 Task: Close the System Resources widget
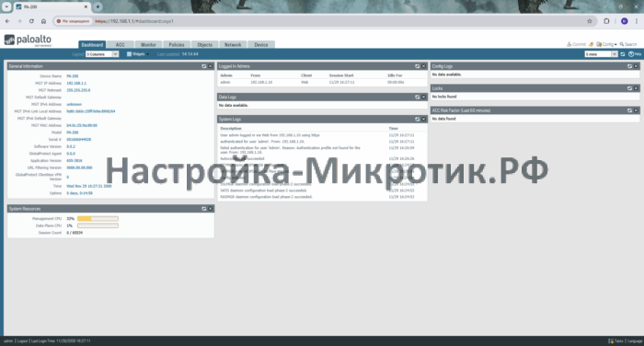click(x=211, y=209)
